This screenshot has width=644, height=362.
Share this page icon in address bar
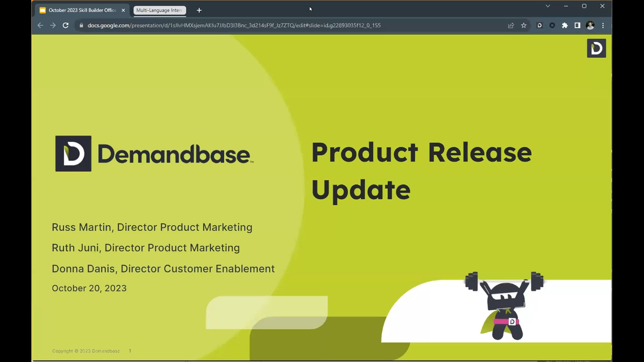pyautogui.click(x=511, y=25)
